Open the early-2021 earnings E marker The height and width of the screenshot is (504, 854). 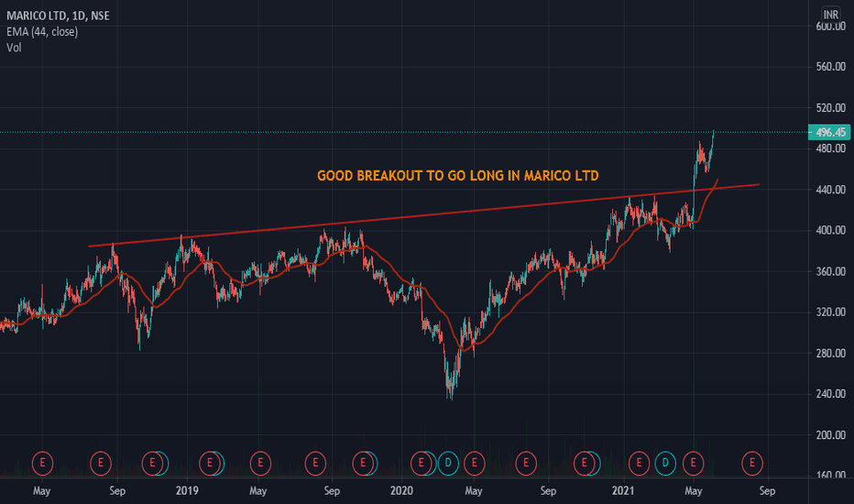tap(639, 464)
